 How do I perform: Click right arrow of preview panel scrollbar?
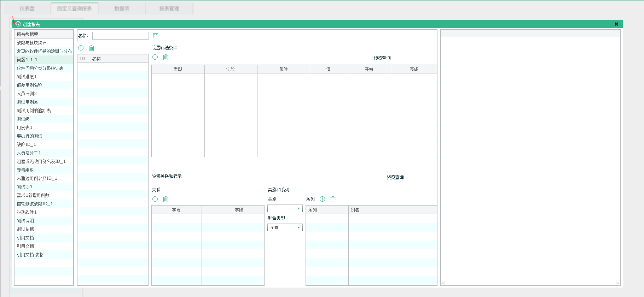(618, 283)
